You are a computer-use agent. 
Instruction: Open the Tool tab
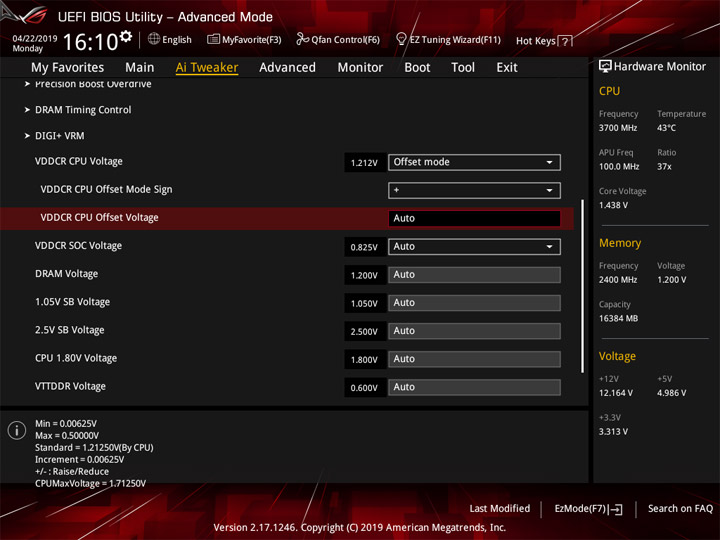tap(463, 68)
